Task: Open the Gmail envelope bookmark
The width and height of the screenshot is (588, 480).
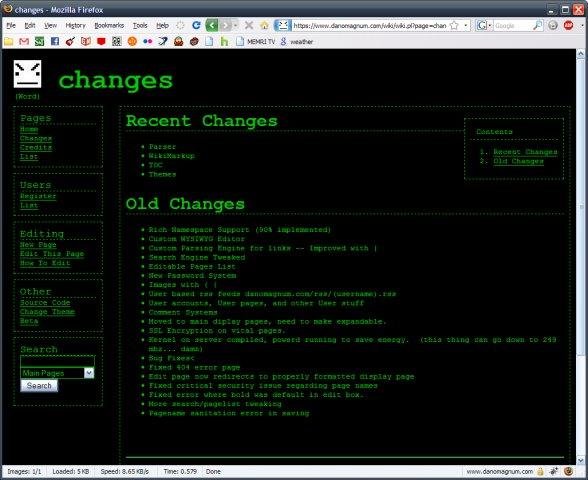Action: 24,42
